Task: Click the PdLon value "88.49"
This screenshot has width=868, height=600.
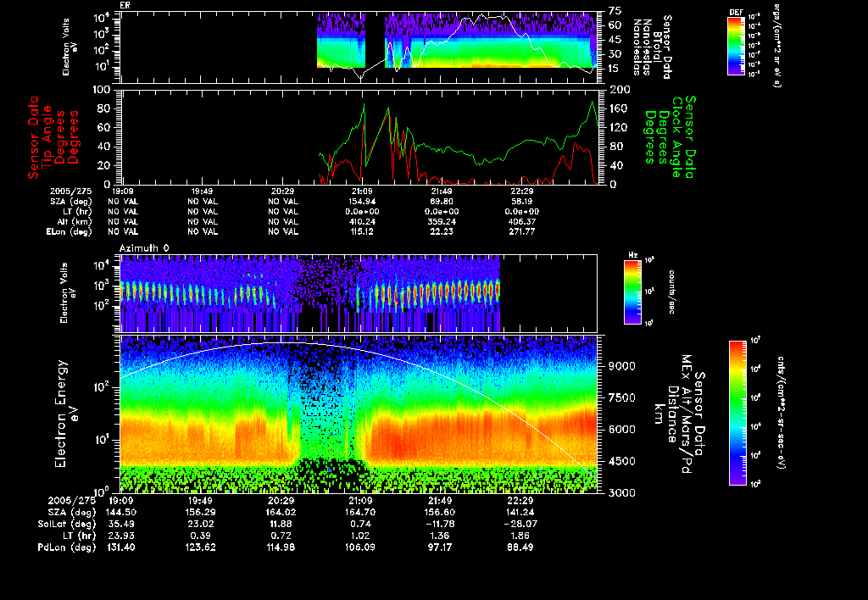Action: [x=520, y=547]
